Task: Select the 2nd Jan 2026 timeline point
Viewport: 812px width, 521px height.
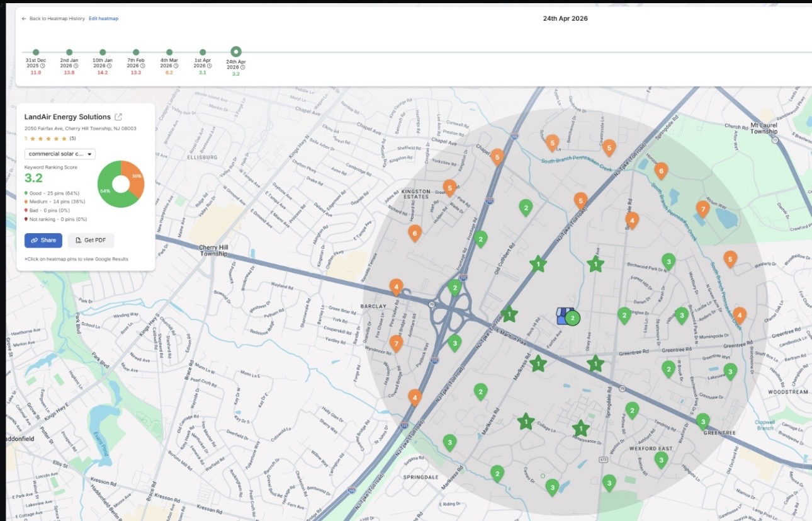Action: [69, 52]
